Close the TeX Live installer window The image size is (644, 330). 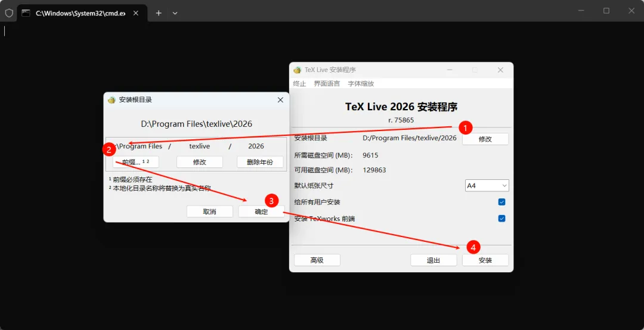tap(500, 70)
